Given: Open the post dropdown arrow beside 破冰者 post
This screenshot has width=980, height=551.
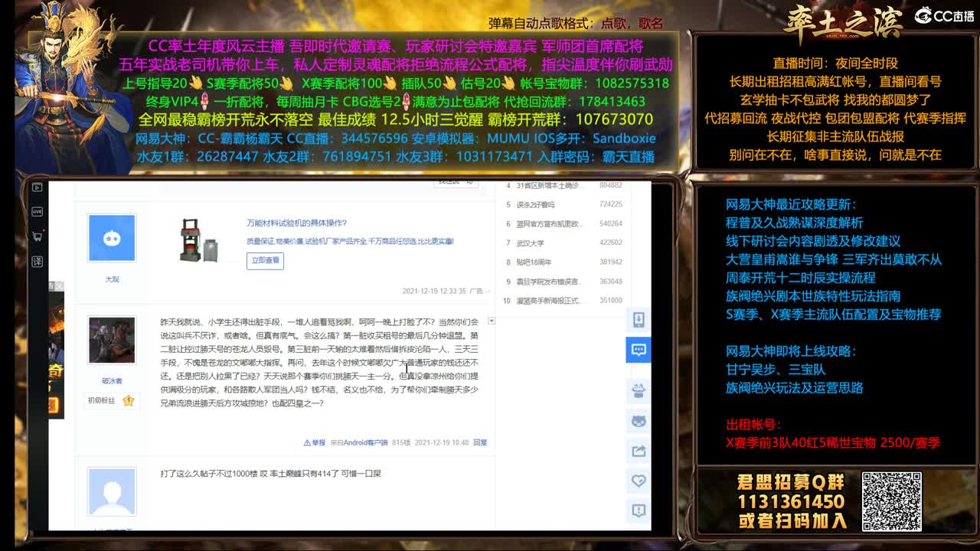Looking at the screenshot, I should (x=492, y=321).
